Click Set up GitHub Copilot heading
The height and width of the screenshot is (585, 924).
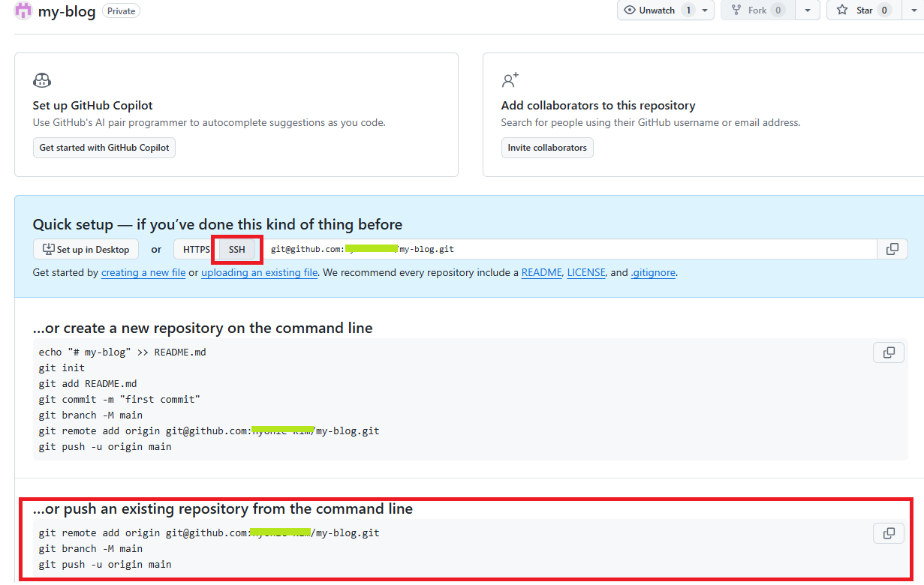(x=93, y=106)
